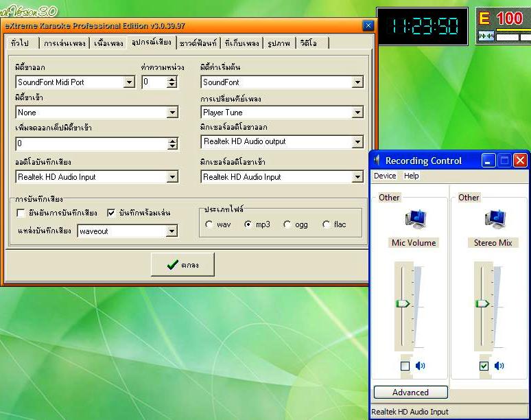
Task: Uncheck the บันทึกพร้อมเล่น checkbox
Action: coord(111,213)
